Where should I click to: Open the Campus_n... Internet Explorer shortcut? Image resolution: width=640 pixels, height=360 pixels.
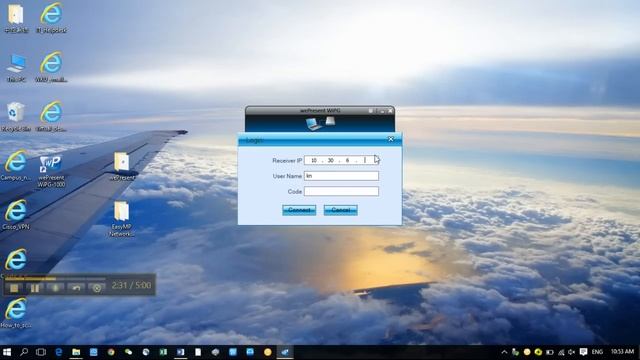click(16, 165)
